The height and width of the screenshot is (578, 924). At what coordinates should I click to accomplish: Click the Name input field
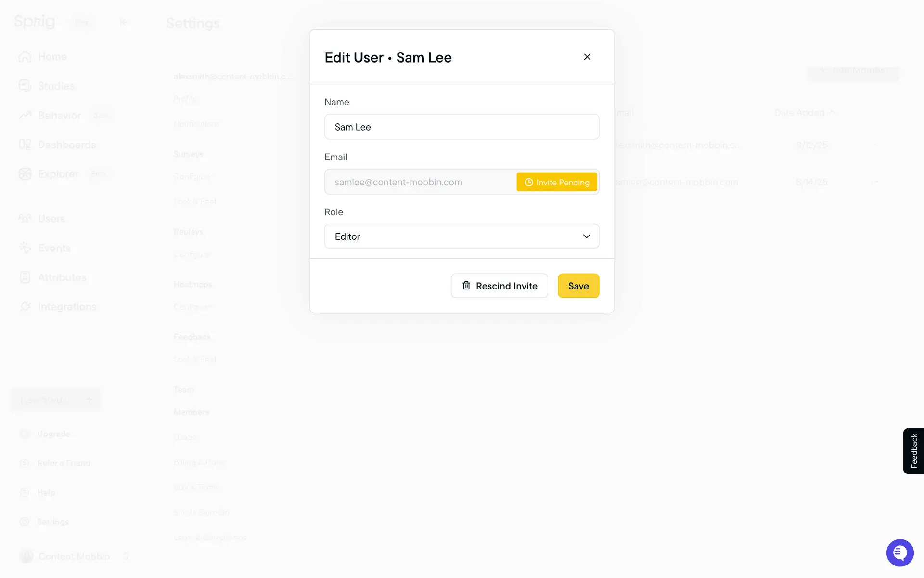[x=461, y=127]
